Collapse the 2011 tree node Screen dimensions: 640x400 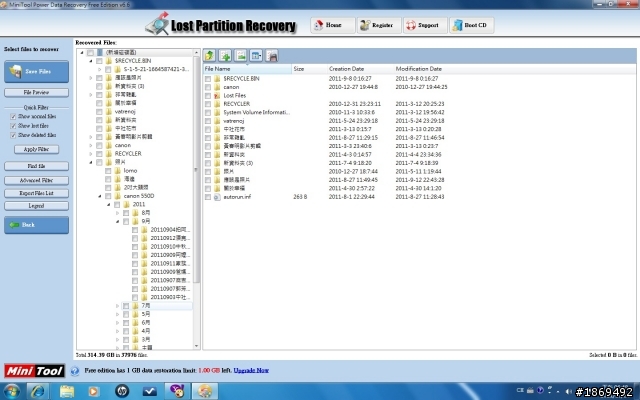(109, 204)
